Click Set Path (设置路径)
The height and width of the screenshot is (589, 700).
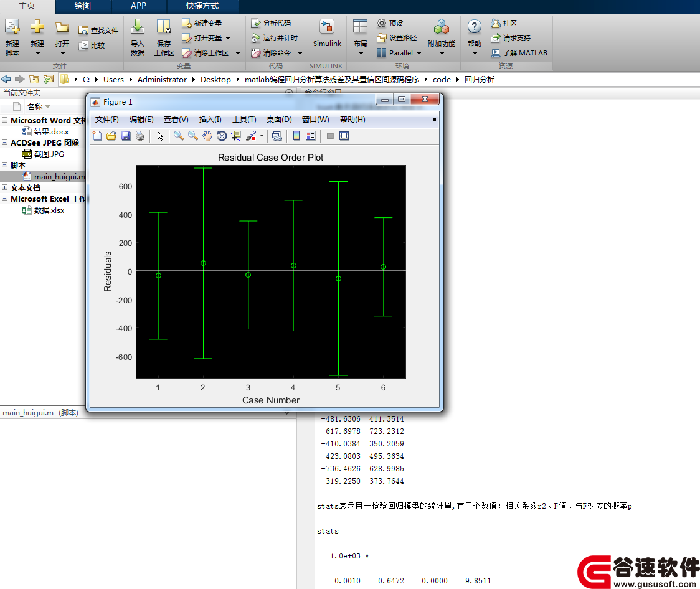click(397, 38)
